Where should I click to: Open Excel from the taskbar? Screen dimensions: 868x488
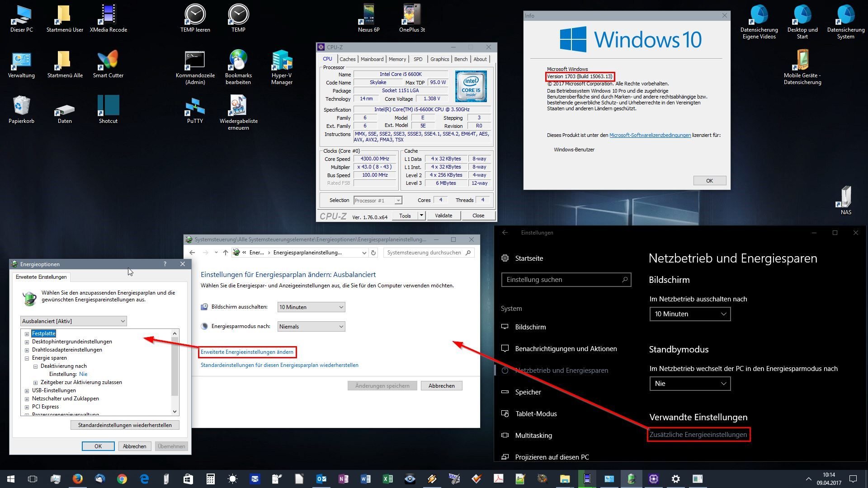[388, 479]
